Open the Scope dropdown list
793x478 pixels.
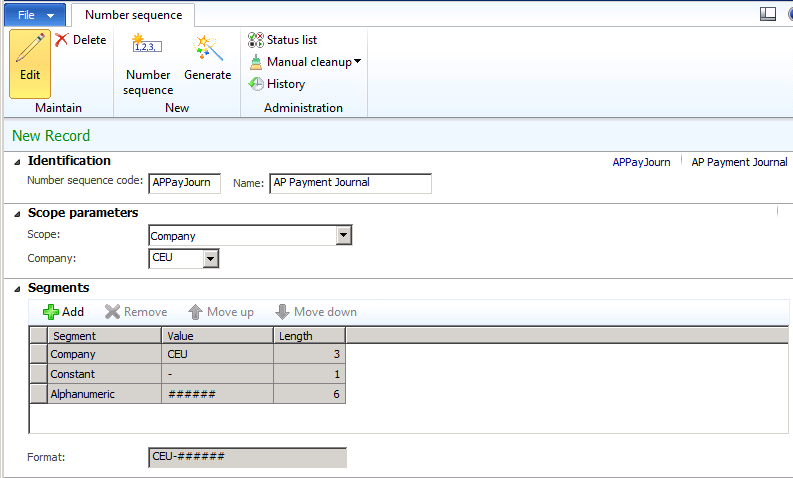coord(343,236)
